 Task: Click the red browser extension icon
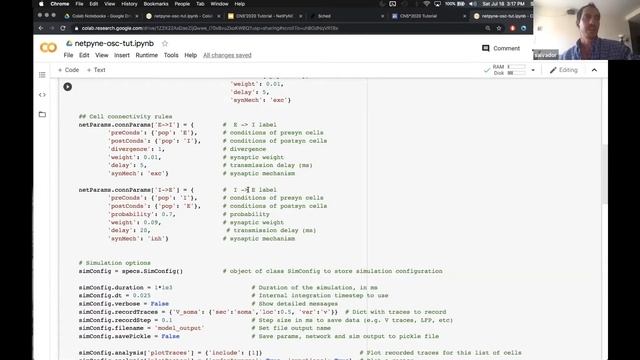point(512,28)
